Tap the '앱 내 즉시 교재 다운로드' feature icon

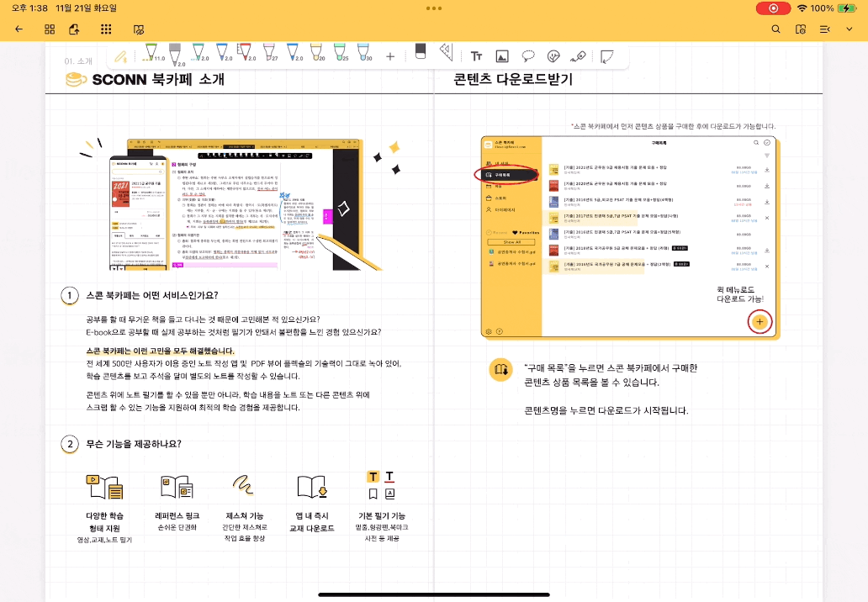(x=312, y=486)
